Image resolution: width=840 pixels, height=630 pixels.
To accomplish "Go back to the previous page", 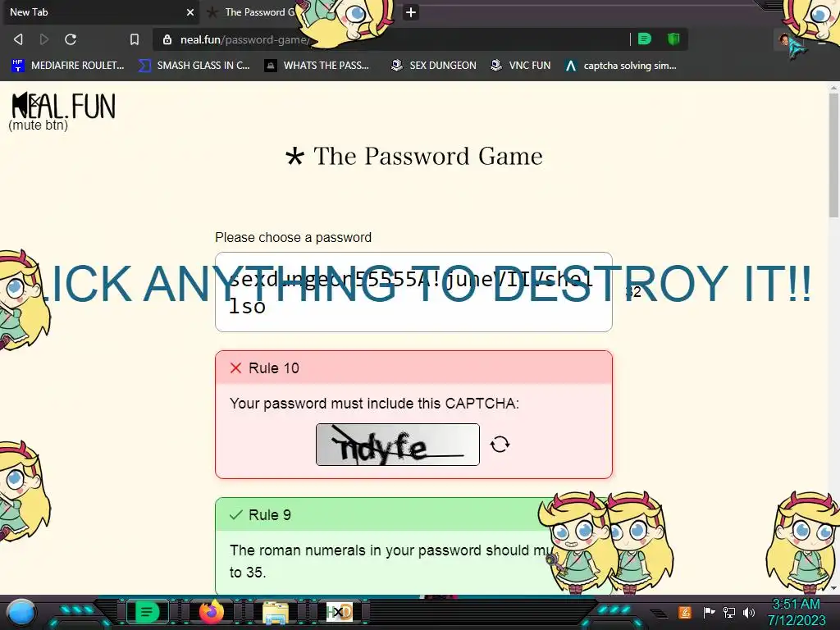I will (18, 39).
